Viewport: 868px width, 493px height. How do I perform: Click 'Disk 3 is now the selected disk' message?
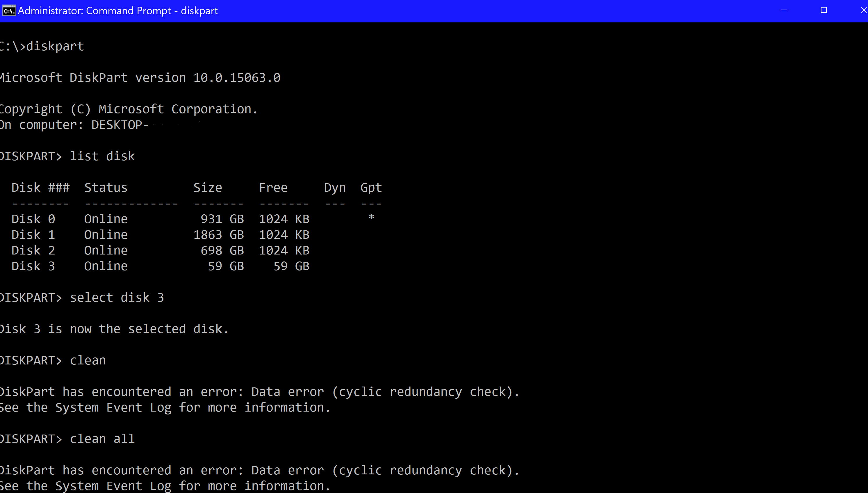point(114,329)
